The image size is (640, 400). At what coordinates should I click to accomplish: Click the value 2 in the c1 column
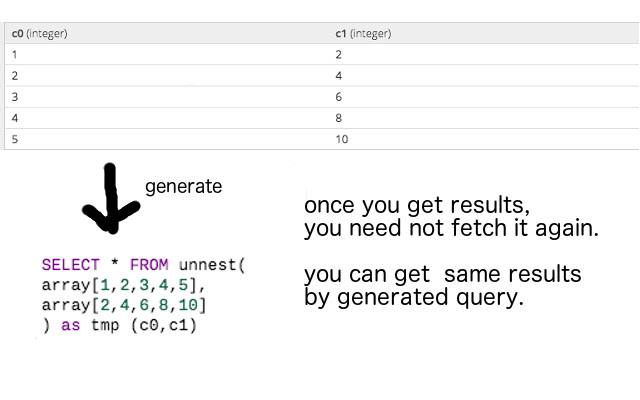coord(340,54)
